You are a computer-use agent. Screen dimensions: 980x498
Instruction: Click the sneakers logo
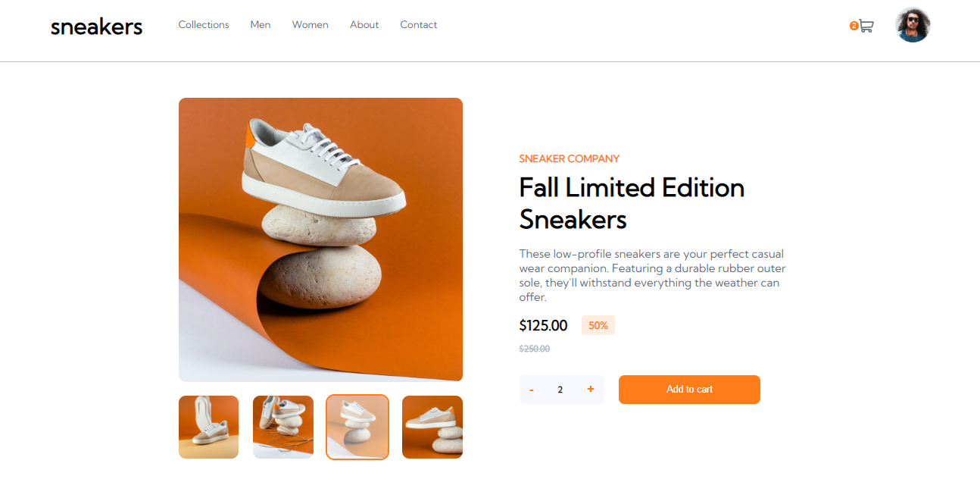[x=96, y=26]
